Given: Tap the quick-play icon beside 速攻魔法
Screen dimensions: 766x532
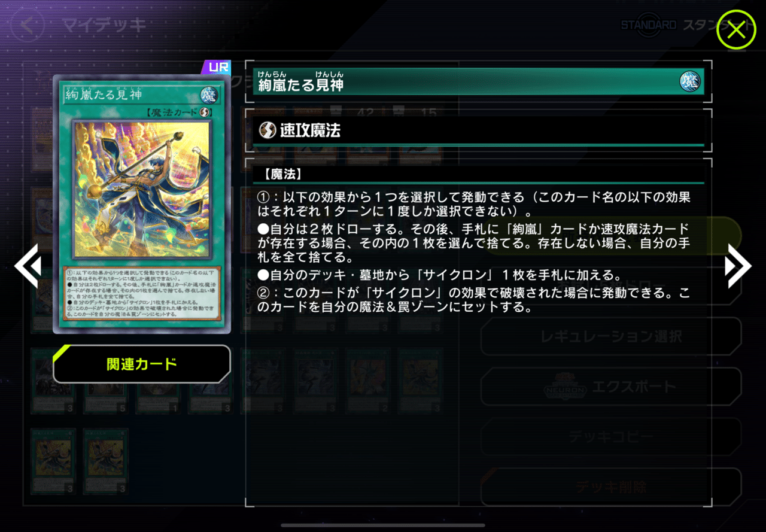Looking at the screenshot, I should click(267, 130).
